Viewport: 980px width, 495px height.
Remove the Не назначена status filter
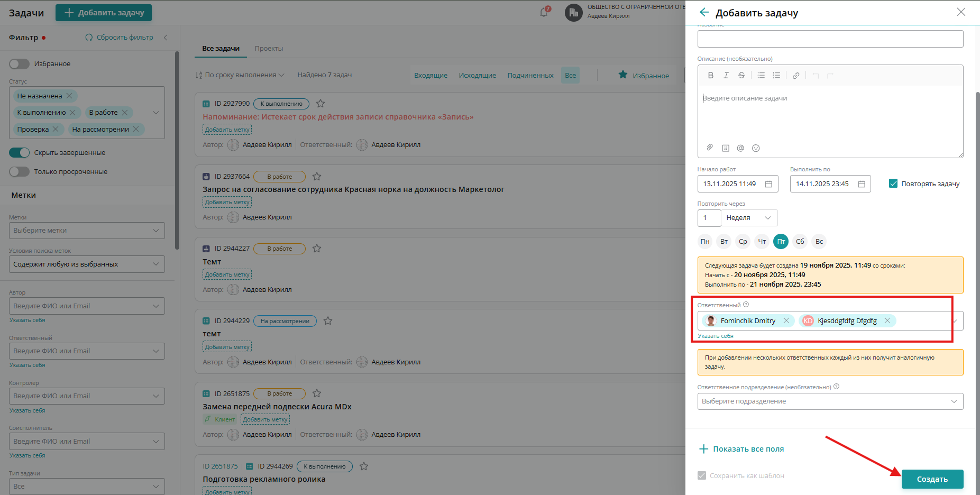69,96
